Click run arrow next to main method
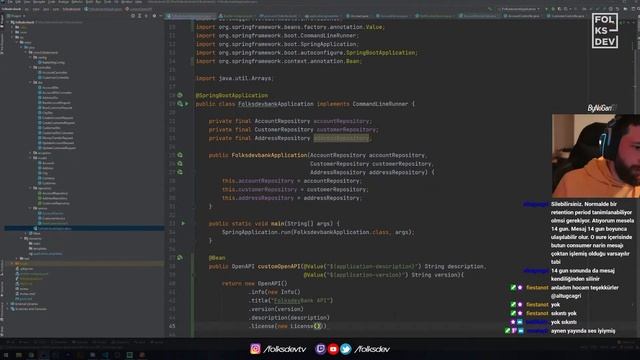Image resolution: width=640 pixels, height=360 pixels. click(x=183, y=223)
